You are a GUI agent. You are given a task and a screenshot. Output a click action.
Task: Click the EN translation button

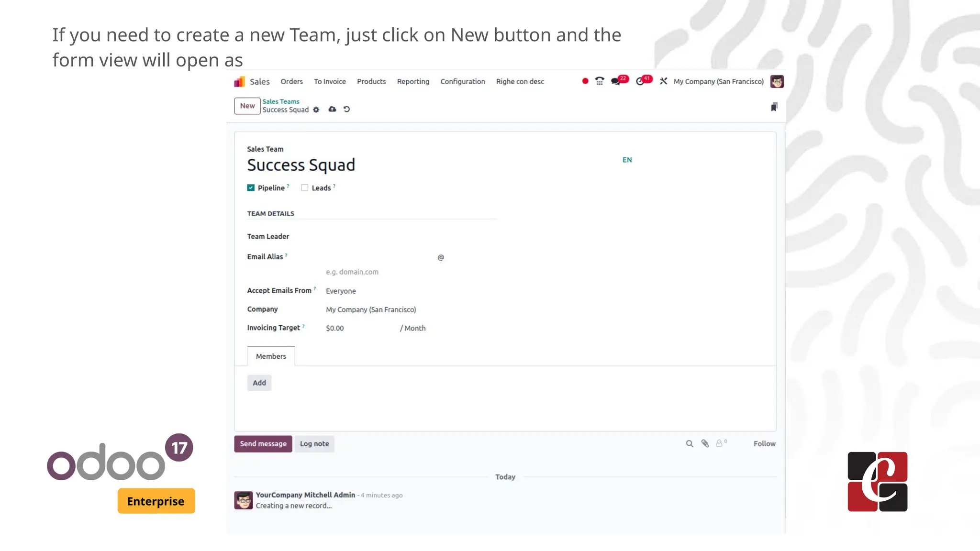627,160
